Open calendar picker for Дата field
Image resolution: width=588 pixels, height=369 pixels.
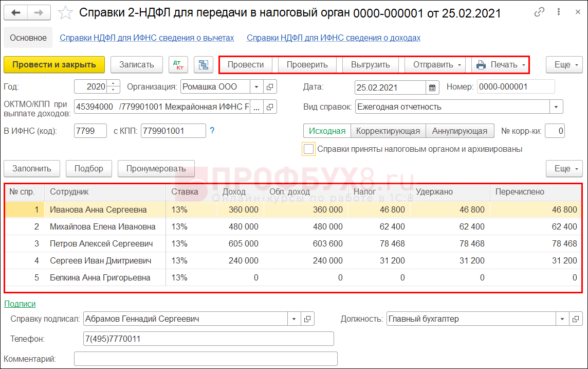(x=432, y=87)
